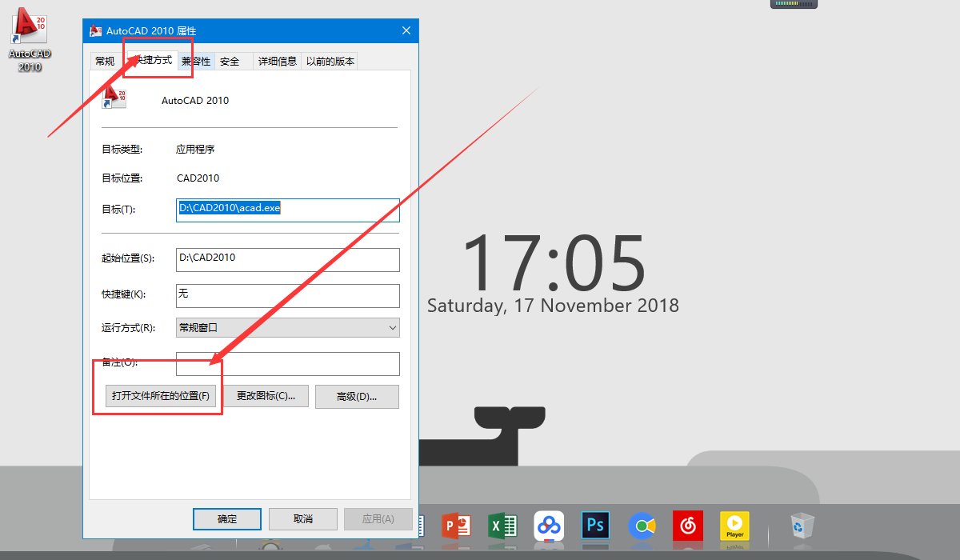Open the NetEase Cloud Music icon

[688, 526]
